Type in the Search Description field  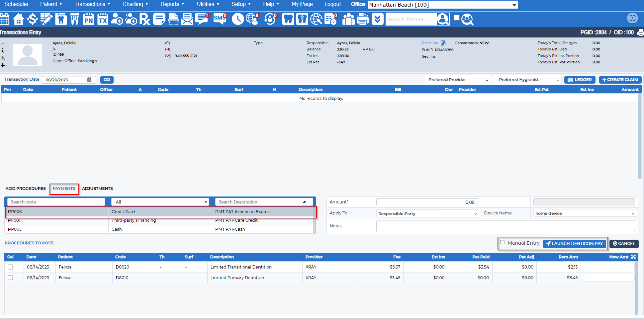coord(264,201)
